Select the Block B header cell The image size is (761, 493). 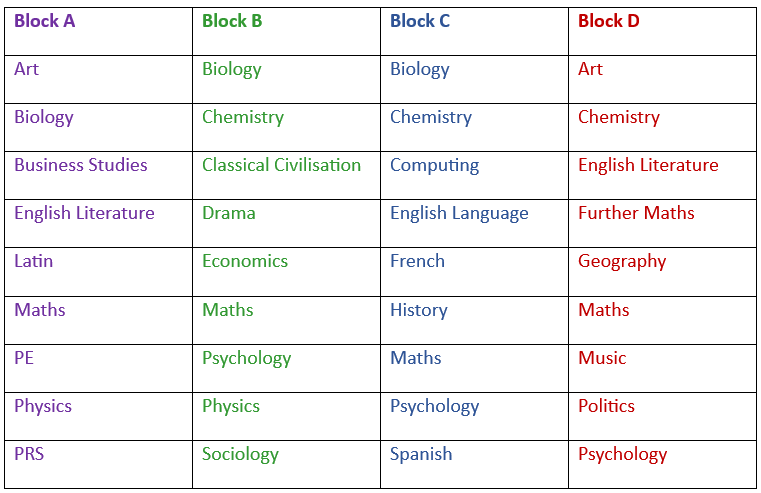pos(232,21)
